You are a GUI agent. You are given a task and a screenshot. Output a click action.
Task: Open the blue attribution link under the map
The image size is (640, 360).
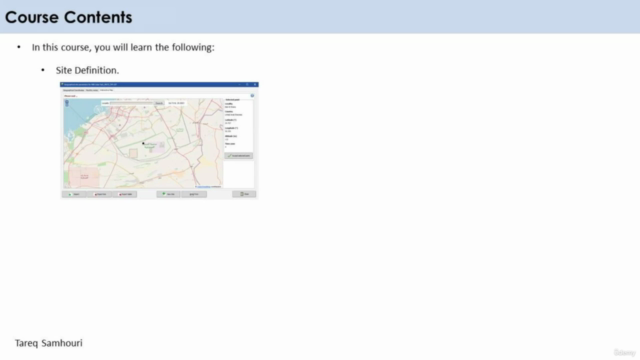(x=204, y=187)
